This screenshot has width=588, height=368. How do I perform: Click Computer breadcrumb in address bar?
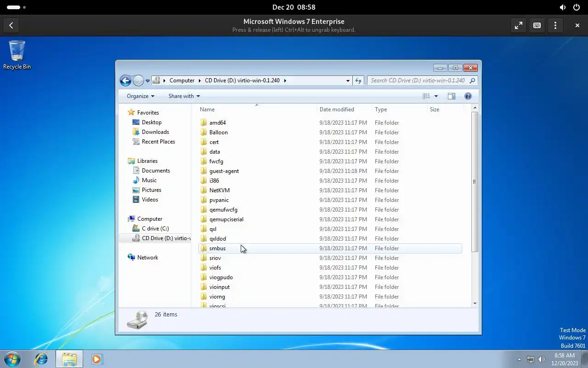[x=182, y=80]
